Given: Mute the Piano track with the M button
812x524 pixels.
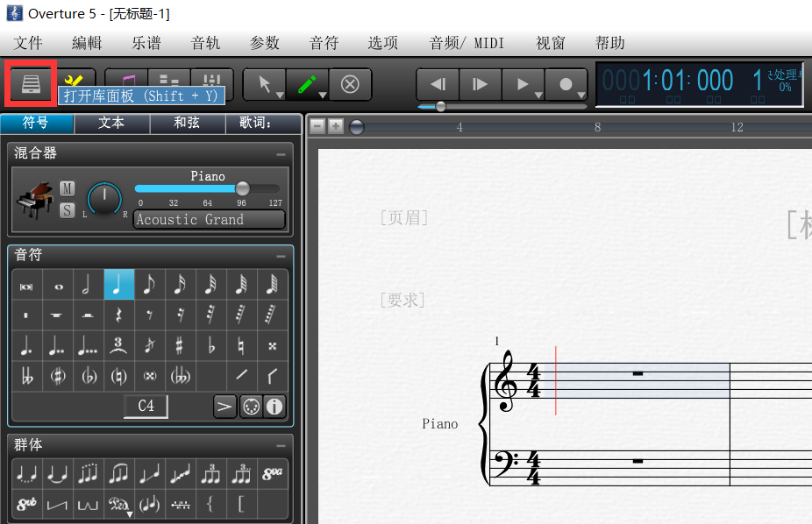Looking at the screenshot, I should (67, 188).
